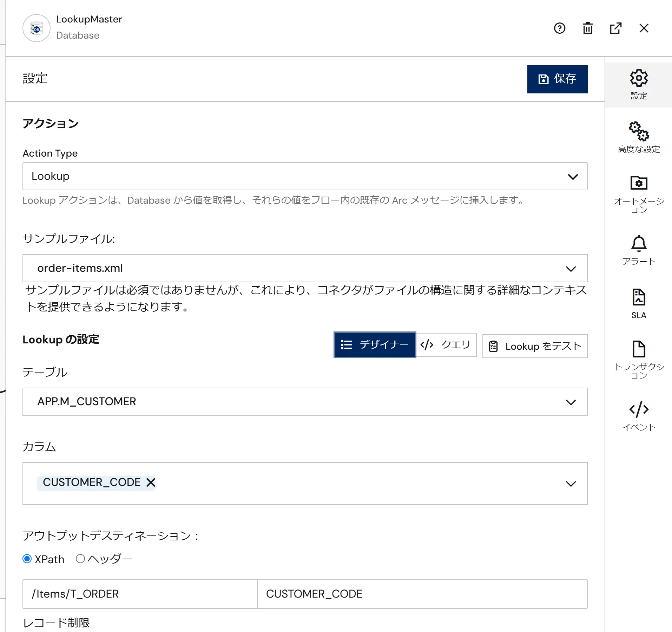The width and height of the screenshot is (672, 632).
Task: Click the Lookup の設定 heading
Action: tap(61, 340)
